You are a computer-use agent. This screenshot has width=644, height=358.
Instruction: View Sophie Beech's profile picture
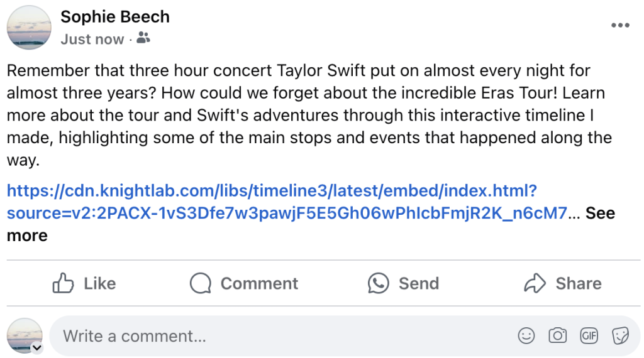tap(29, 28)
